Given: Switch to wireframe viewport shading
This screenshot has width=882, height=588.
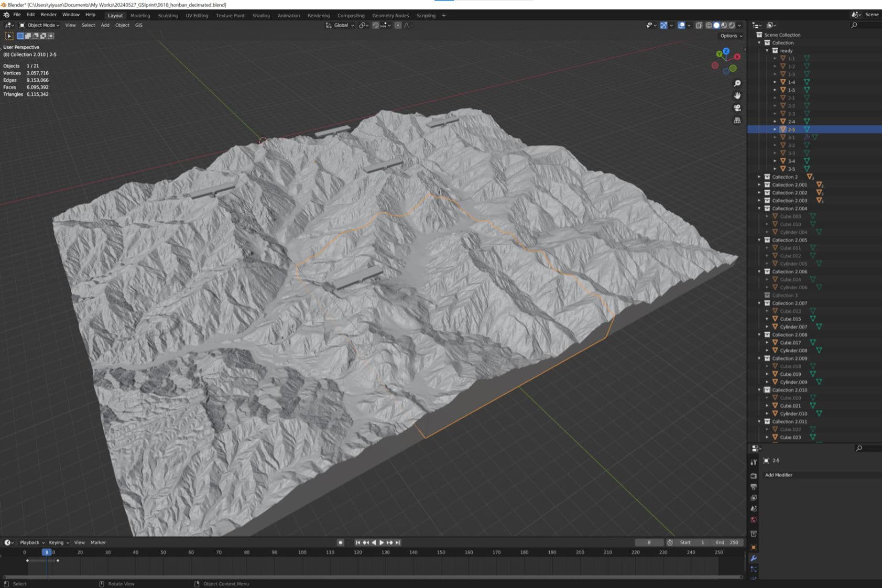Looking at the screenshot, I should click(709, 25).
